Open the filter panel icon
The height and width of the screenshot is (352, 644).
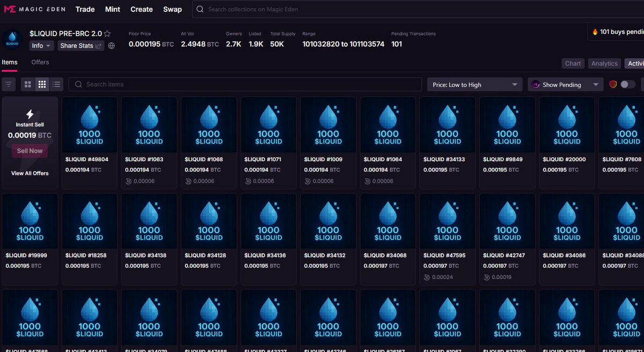pos(8,84)
